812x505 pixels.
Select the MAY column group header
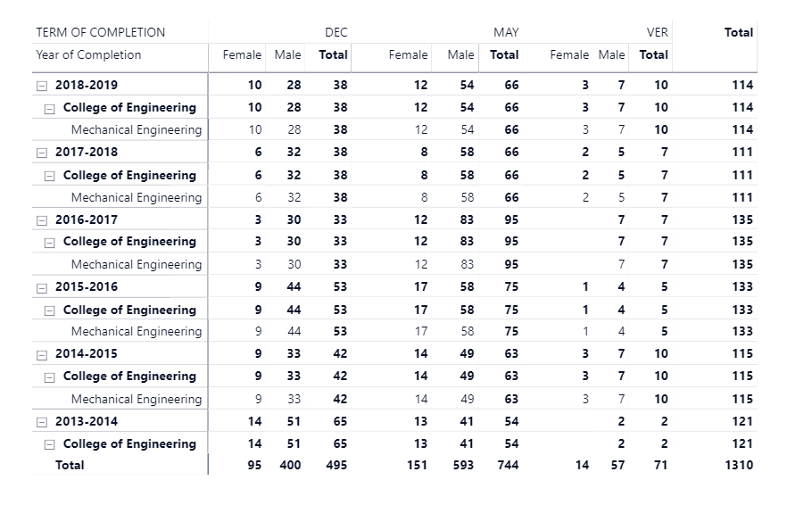(506, 32)
